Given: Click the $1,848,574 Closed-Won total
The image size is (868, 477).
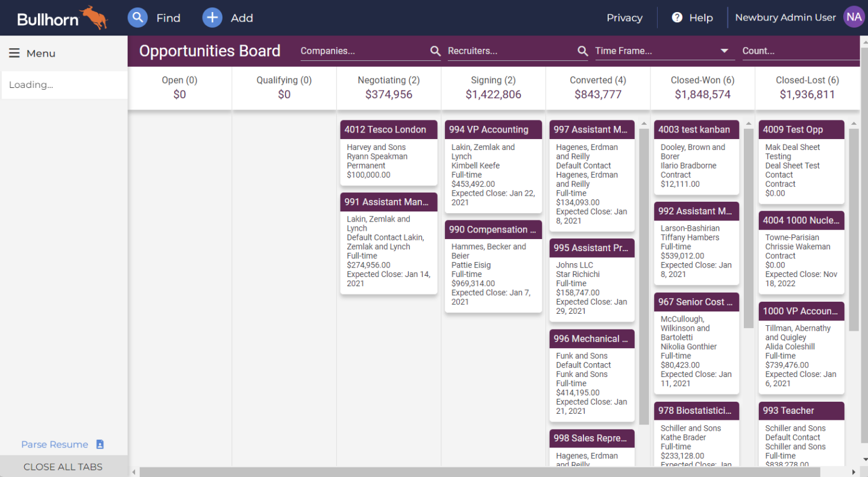Looking at the screenshot, I should click(703, 95).
